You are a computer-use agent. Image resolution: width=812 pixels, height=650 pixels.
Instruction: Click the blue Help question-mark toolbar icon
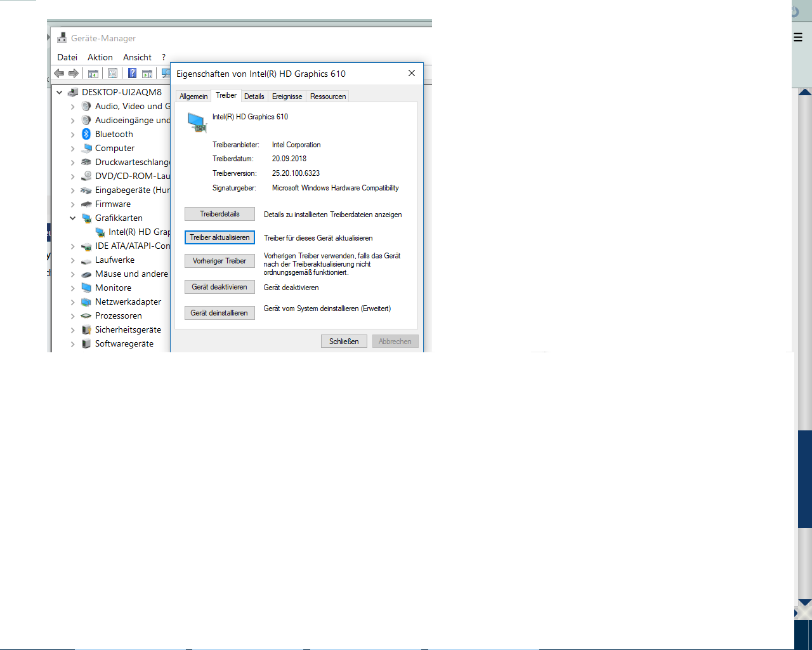tap(132, 74)
